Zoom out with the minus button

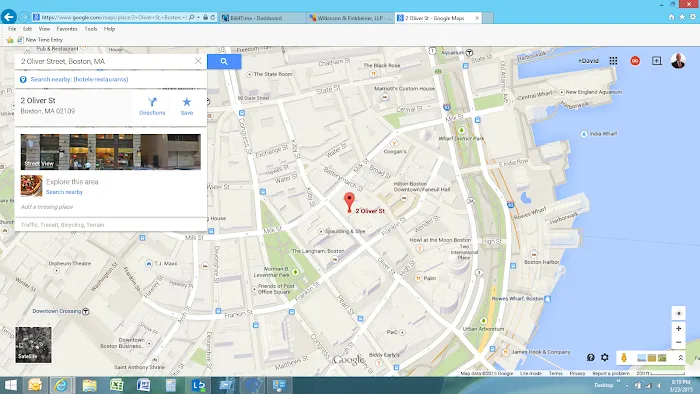point(679,342)
